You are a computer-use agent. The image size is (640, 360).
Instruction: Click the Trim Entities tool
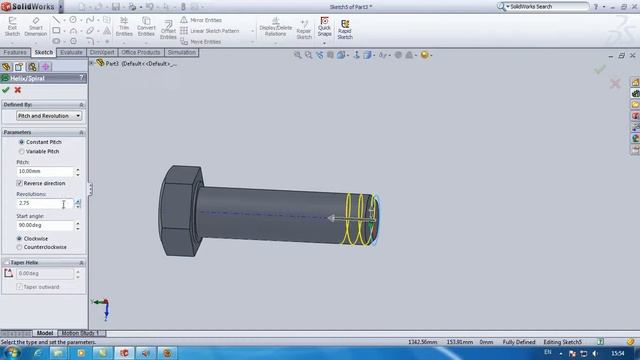point(124,27)
